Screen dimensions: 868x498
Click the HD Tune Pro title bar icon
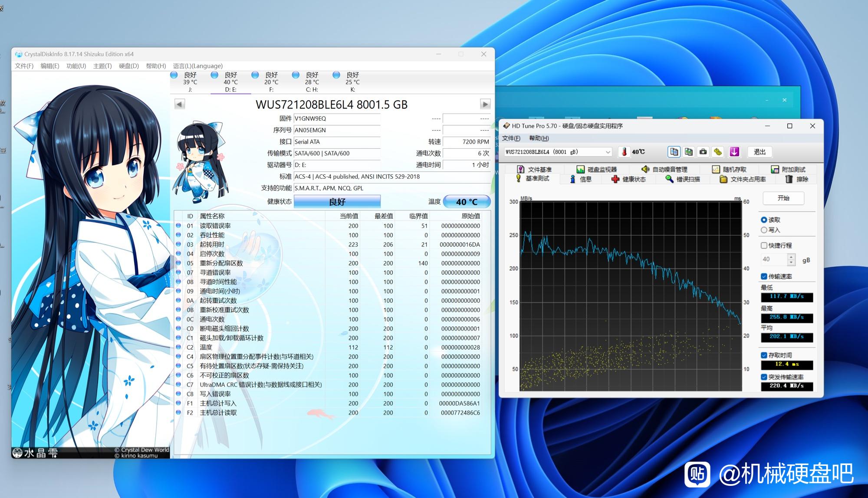(x=506, y=126)
